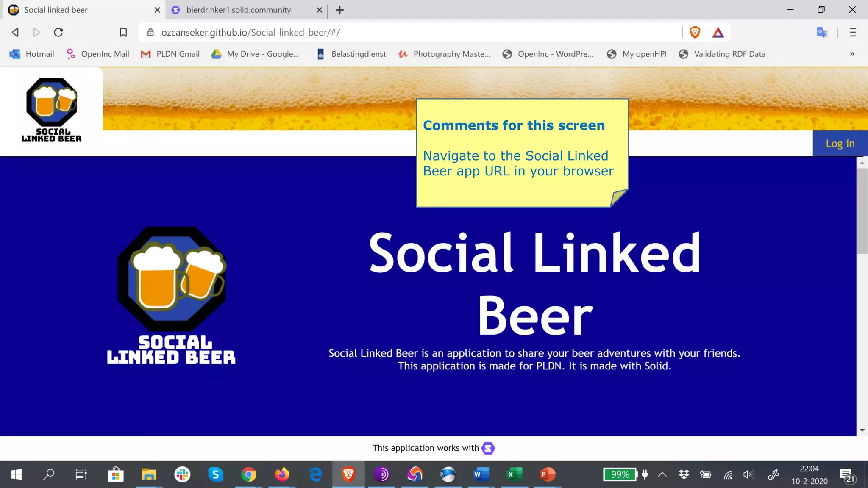Viewport: 868px width, 488px height.
Task: Open the Belastingdienst bookmark
Action: (351, 54)
